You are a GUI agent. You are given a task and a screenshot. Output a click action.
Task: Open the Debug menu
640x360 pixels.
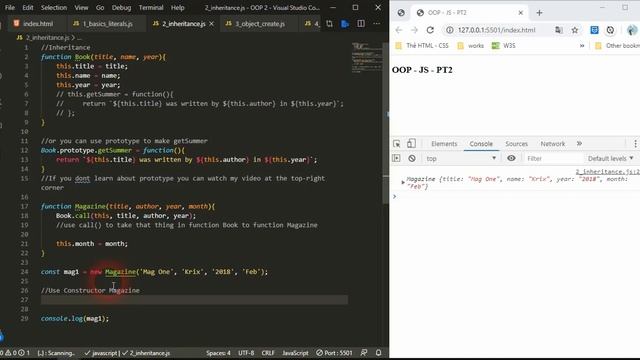(x=121, y=7)
